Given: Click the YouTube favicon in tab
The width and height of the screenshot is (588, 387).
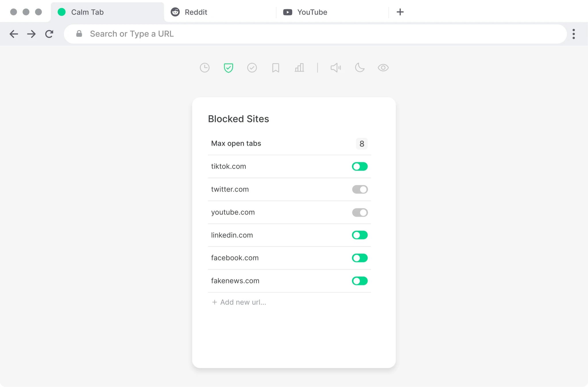Looking at the screenshot, I should (x=287, y=12).
